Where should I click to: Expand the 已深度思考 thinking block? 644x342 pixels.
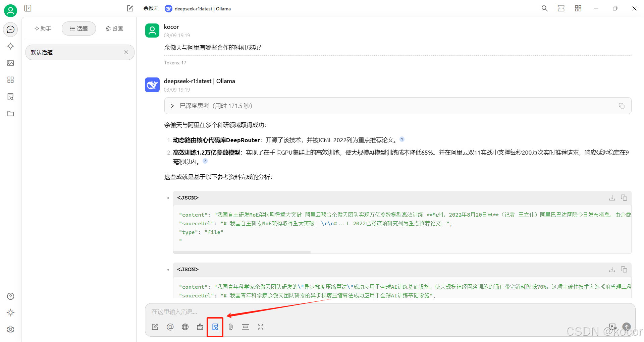click(398, 106)
